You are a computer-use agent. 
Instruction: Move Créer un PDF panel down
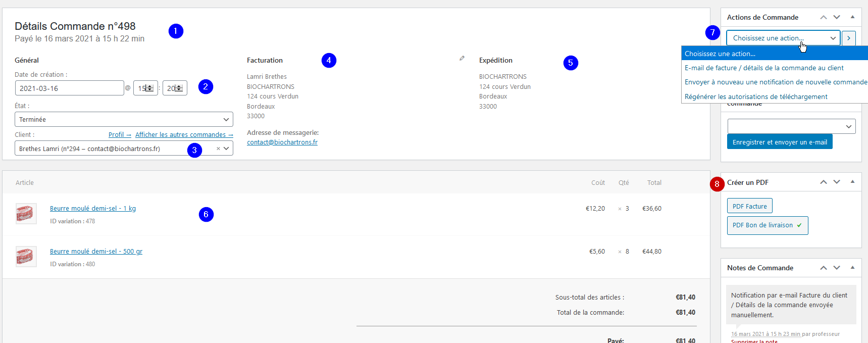point(837,182)
